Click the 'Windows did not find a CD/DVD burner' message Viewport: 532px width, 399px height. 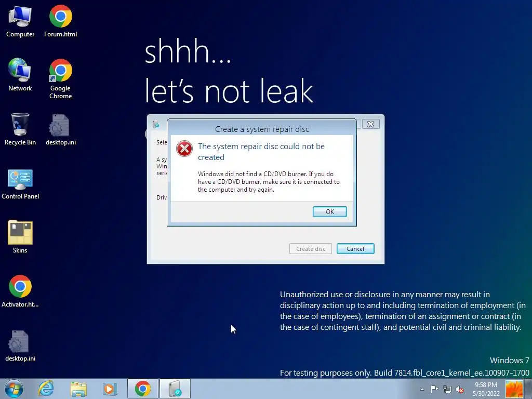[269, 182]
